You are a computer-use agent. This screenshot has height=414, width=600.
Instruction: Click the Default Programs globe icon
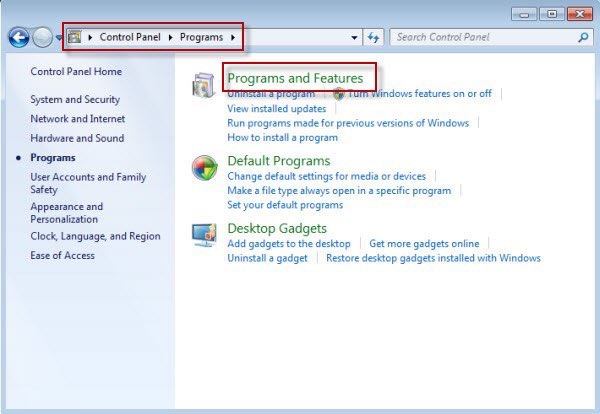click(x=205, y=168)
